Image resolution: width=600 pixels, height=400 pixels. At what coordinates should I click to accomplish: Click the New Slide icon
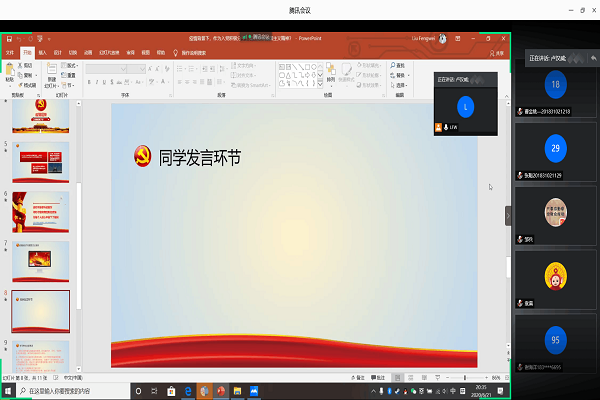pos(51,72)
